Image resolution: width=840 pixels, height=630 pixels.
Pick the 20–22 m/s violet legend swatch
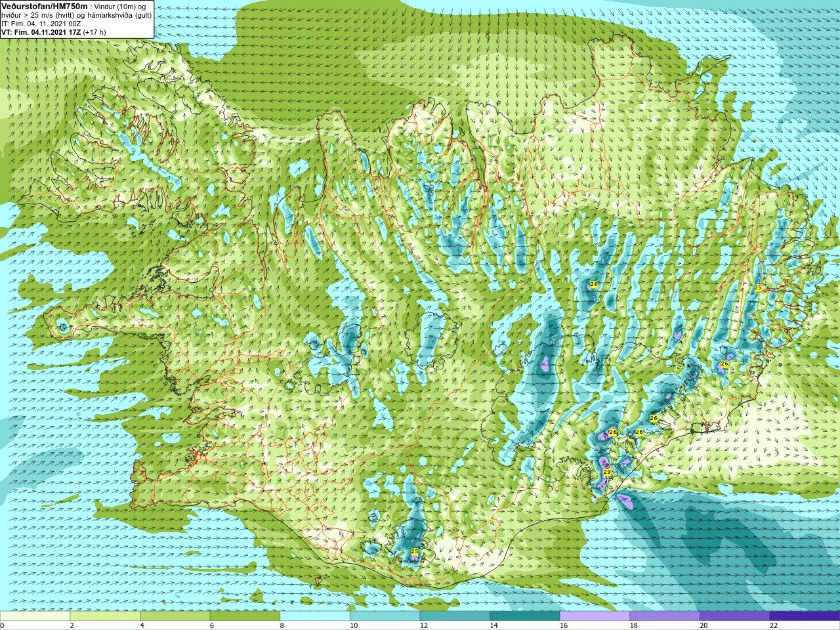[735, 616]
